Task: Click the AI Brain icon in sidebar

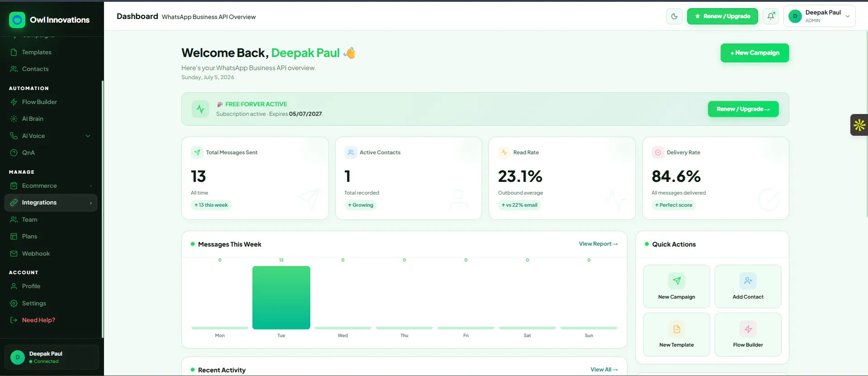Action: coord(14,119)
